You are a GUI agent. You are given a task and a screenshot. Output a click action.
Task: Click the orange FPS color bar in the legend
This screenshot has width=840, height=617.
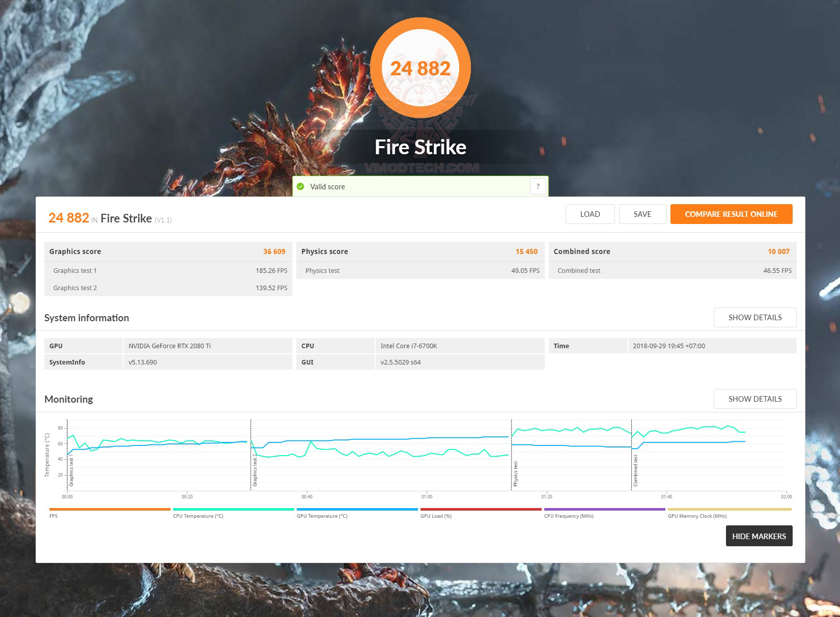coord(109,509)
